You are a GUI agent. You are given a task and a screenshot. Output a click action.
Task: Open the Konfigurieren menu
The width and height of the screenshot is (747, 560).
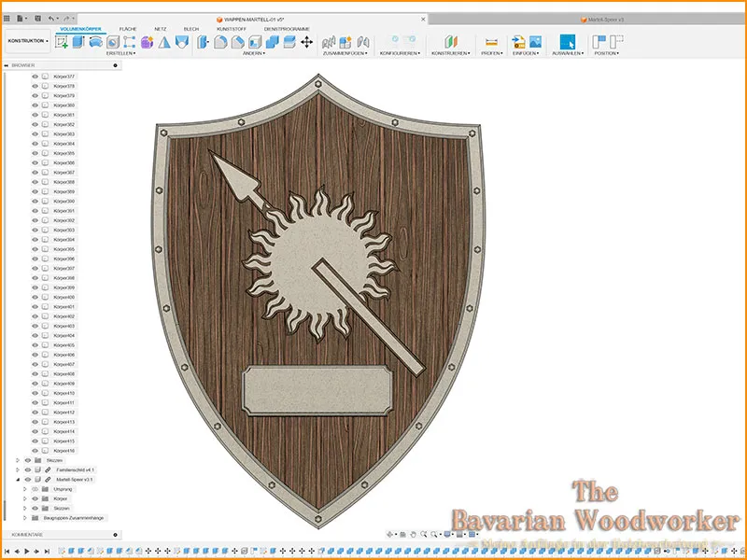(401, 53)
